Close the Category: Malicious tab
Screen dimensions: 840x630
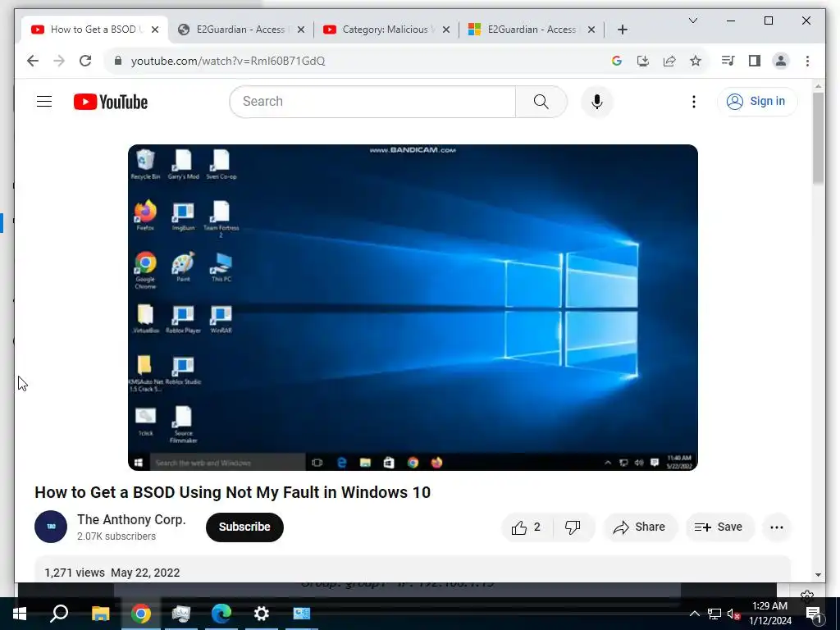click(445, 30)
